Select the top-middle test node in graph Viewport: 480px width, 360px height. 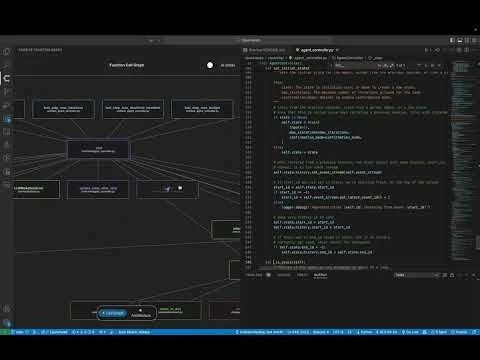pos(133,109)
